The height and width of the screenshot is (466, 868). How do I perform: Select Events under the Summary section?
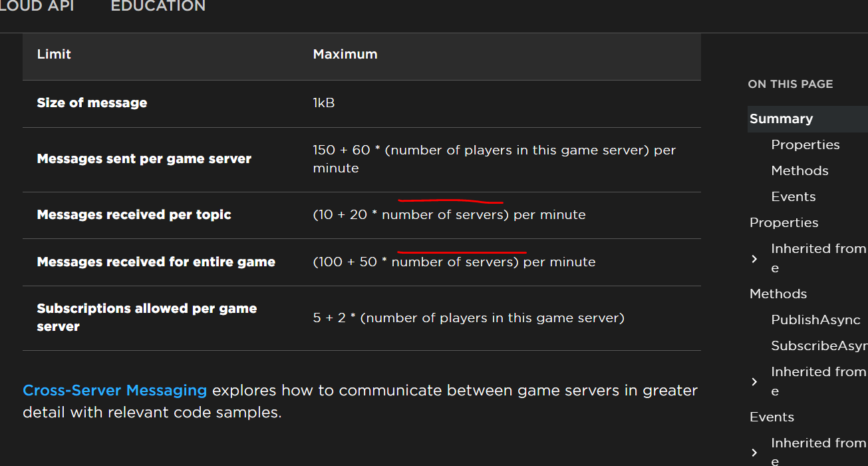(793, 196)
